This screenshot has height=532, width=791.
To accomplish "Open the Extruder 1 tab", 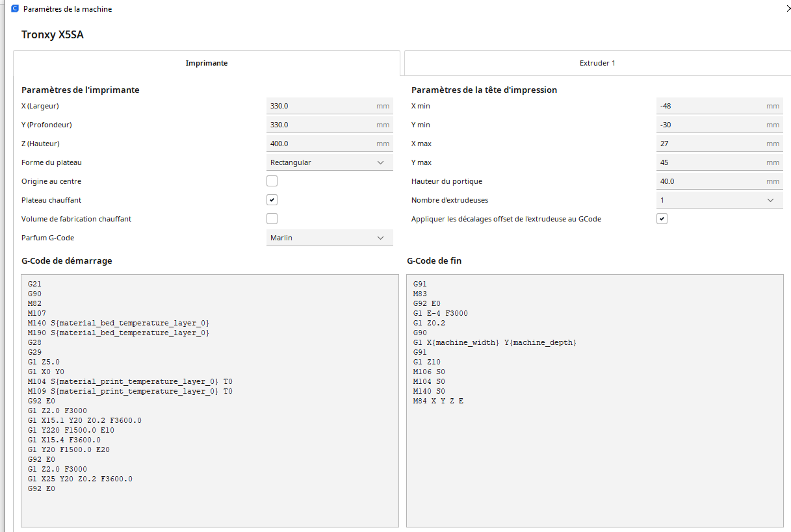I will click(597, 63).
